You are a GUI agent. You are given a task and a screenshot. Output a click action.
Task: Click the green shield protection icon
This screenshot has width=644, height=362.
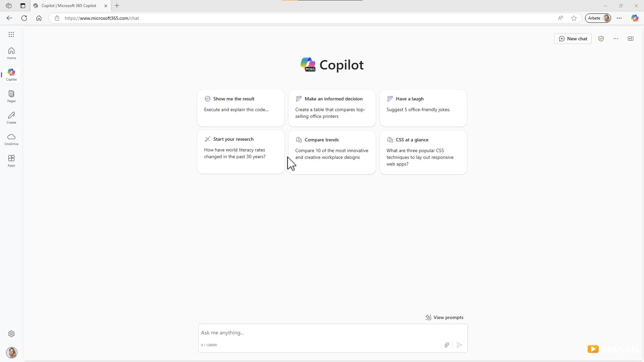(601, 39)
